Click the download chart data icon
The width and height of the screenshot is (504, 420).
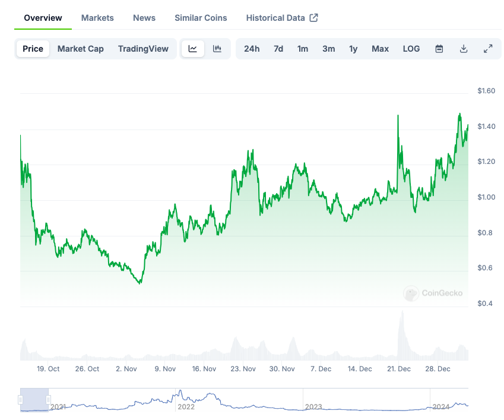464,49
